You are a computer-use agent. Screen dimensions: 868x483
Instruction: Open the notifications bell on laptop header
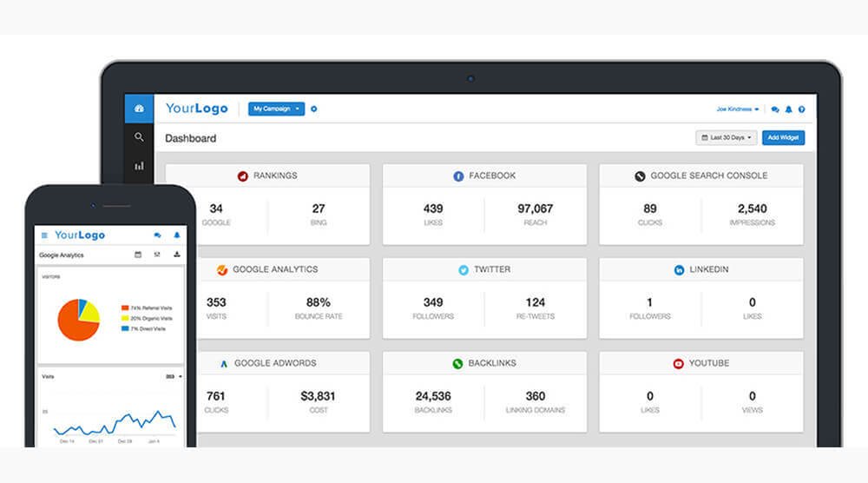point(788,109)
